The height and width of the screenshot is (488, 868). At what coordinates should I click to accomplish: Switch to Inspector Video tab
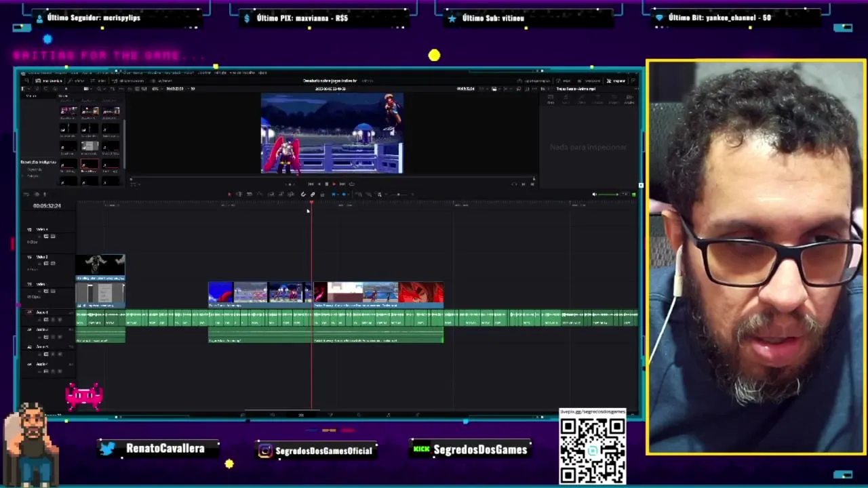coord(551,99)
